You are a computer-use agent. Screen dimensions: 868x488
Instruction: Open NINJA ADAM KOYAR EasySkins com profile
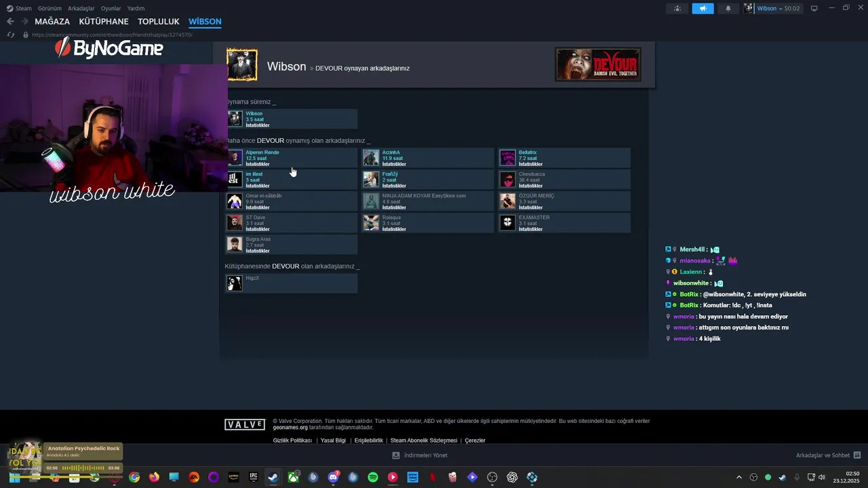click(424, 196)
